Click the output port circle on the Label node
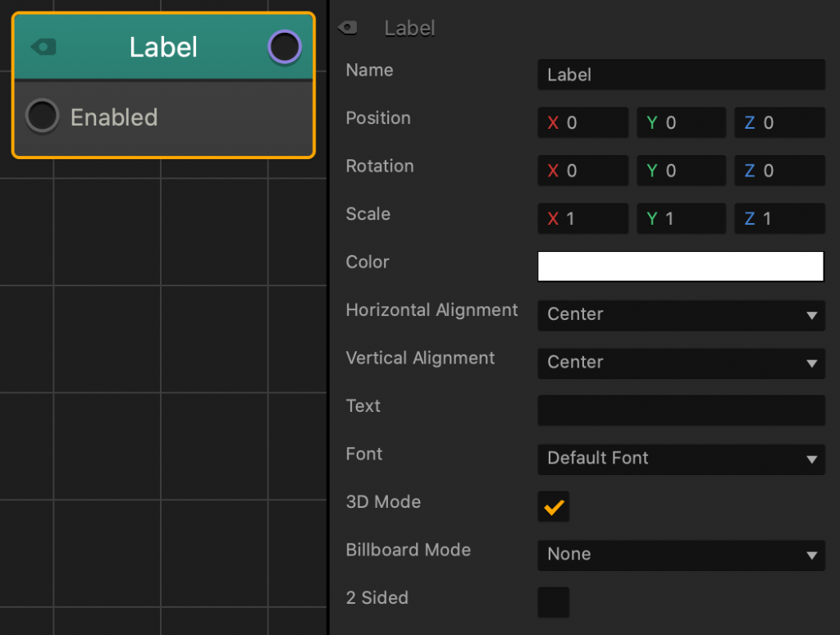 click(284, 47)
